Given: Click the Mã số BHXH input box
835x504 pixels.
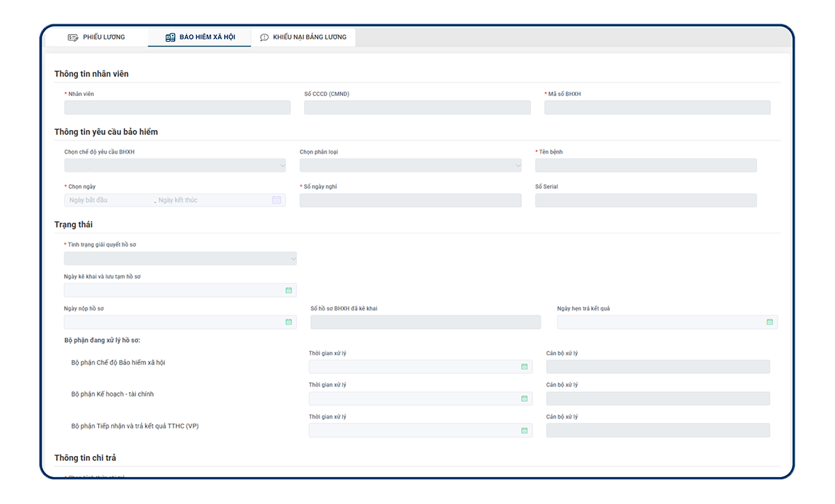Looking at the screenshot, I should coord(658,108).
